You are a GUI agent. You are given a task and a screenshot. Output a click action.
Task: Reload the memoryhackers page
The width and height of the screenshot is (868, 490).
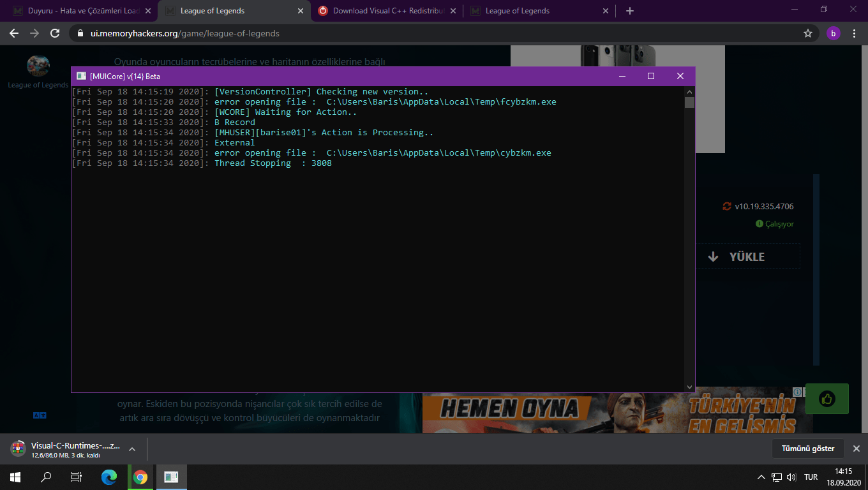(55, 33)
